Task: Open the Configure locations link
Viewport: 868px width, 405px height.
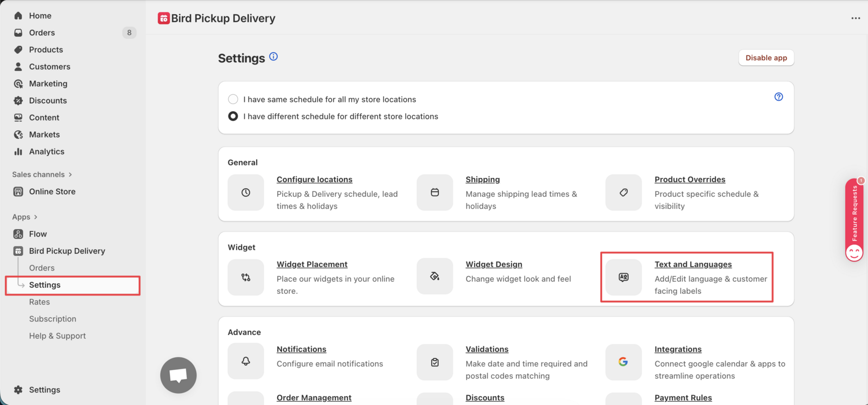Action: (315, 179)
